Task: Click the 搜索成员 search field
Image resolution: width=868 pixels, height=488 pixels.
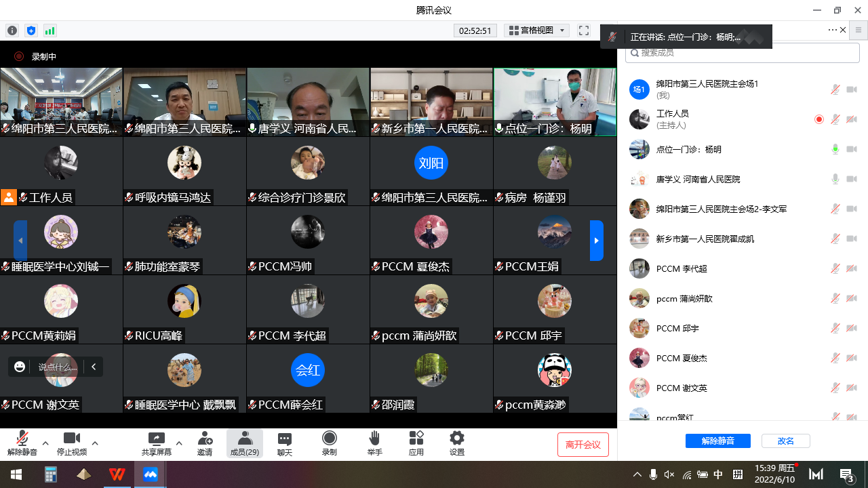Action: tap(743, 53)
